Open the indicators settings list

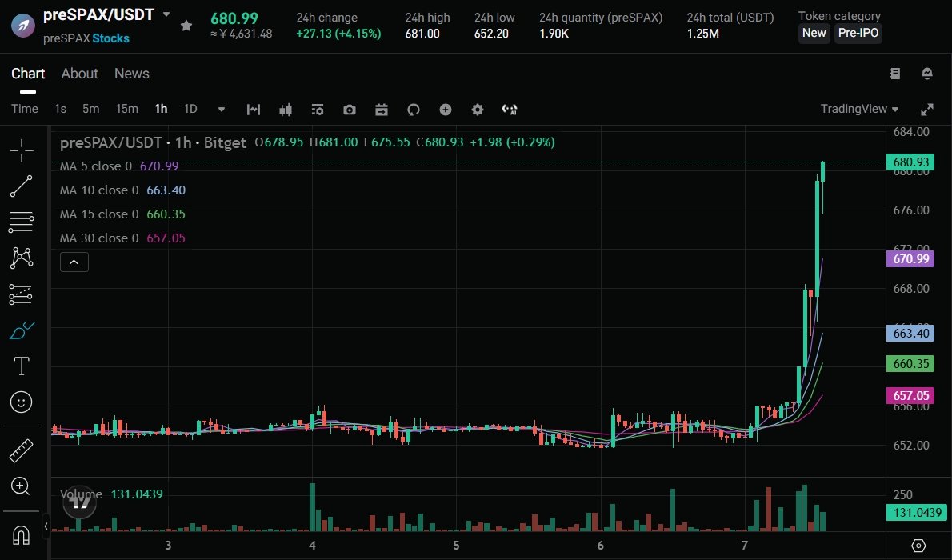(318, 110)
